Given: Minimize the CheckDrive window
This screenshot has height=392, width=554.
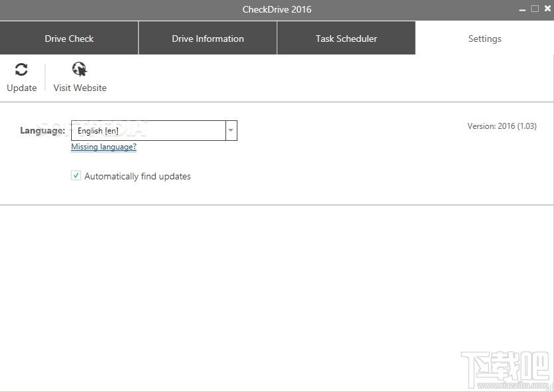Looking at the screenshot, I should click(523, 9).
